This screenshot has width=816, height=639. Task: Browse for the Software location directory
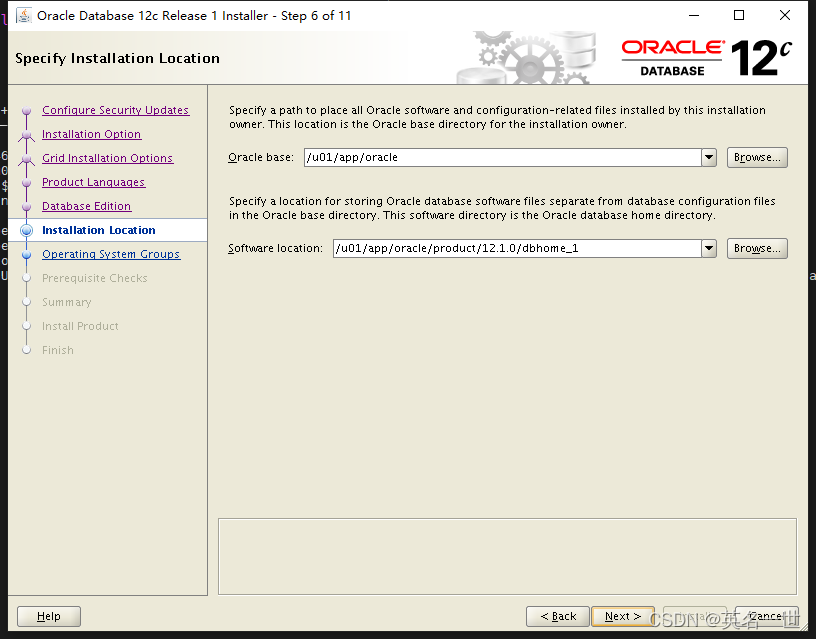coord(757,248)
